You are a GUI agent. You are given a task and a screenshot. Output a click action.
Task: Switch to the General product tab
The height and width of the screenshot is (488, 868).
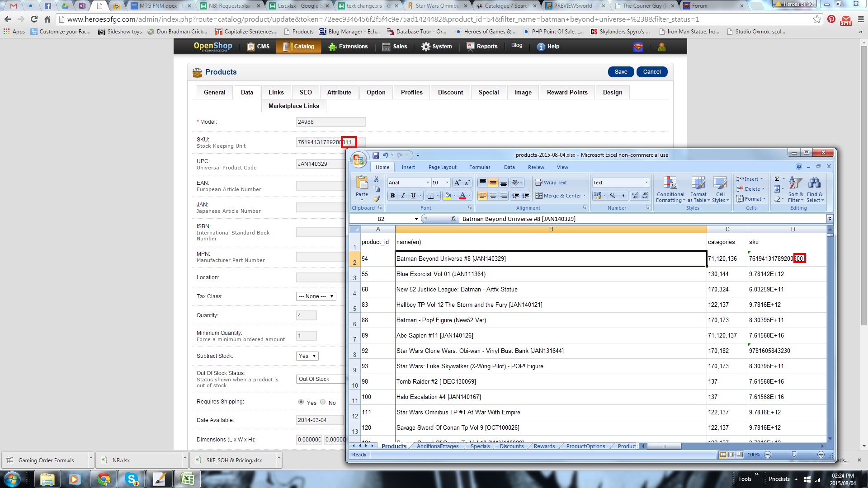click(x=214, y=92)
